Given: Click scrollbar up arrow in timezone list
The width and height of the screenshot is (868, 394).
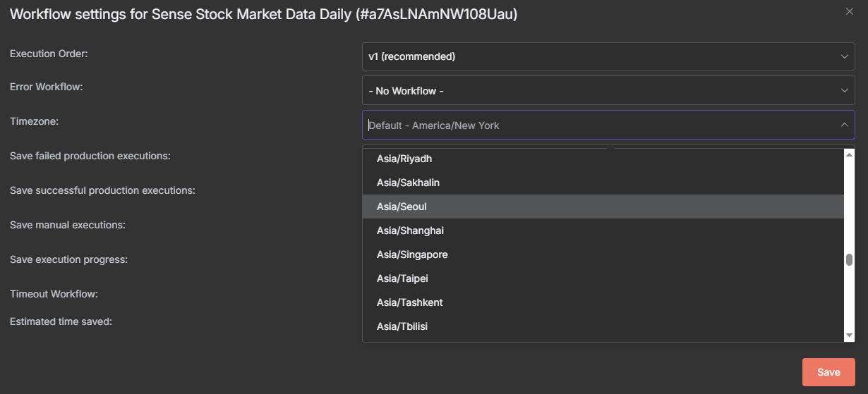Looking at the screenshot, I should pos(850,154).
